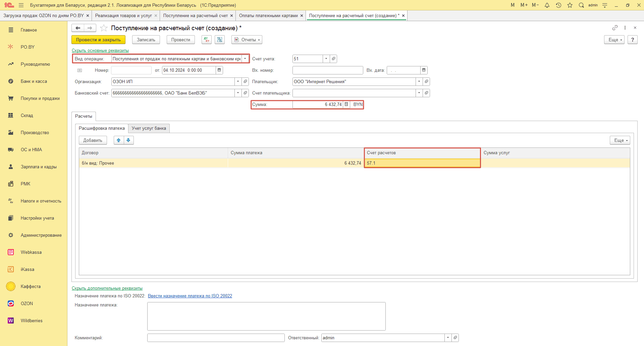
Task: Expand Банковский счет dropdown
Action: point(238,93)
